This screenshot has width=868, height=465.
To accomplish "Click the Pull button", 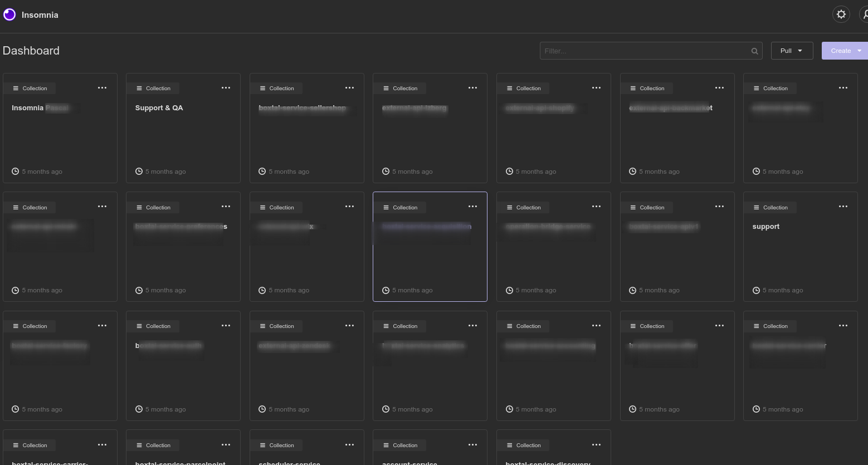I will pyautogui.click(x=785, y=50).
